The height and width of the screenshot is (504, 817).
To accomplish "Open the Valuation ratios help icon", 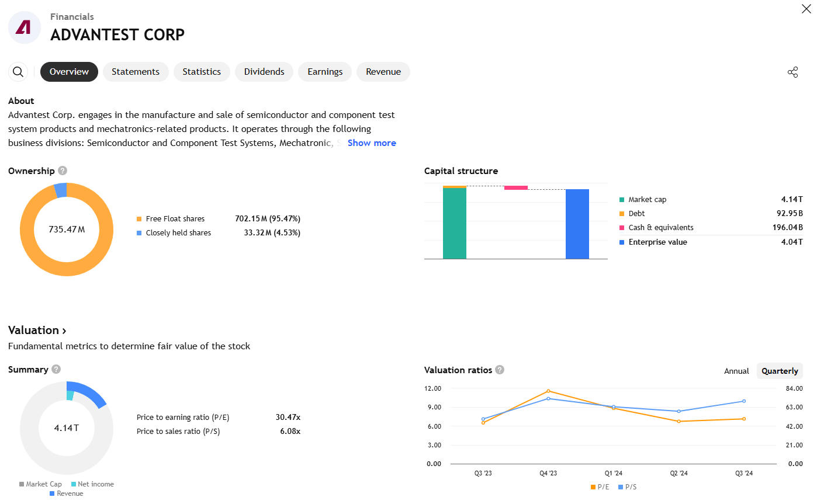I will pyautogui.click(x=500, y=370).
